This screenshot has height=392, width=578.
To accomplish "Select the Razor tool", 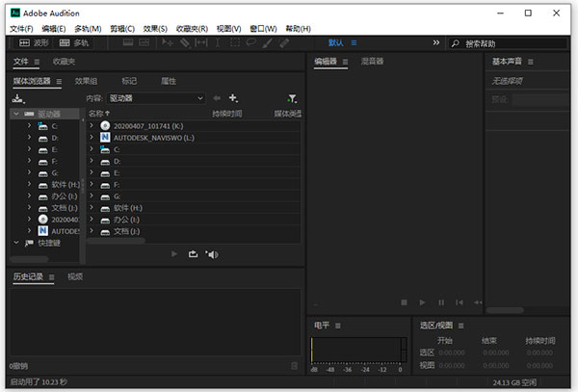I will coord(185,42).
